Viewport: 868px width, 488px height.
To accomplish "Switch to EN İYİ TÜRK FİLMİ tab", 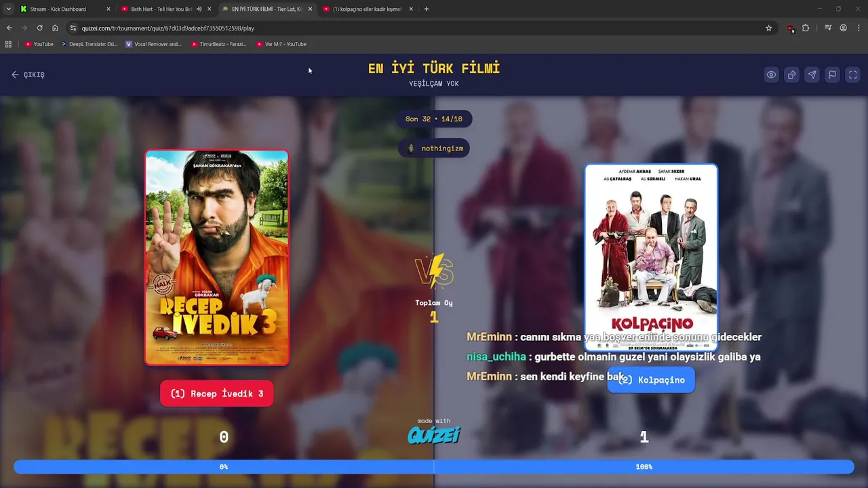I will click(x=267, y=9).
